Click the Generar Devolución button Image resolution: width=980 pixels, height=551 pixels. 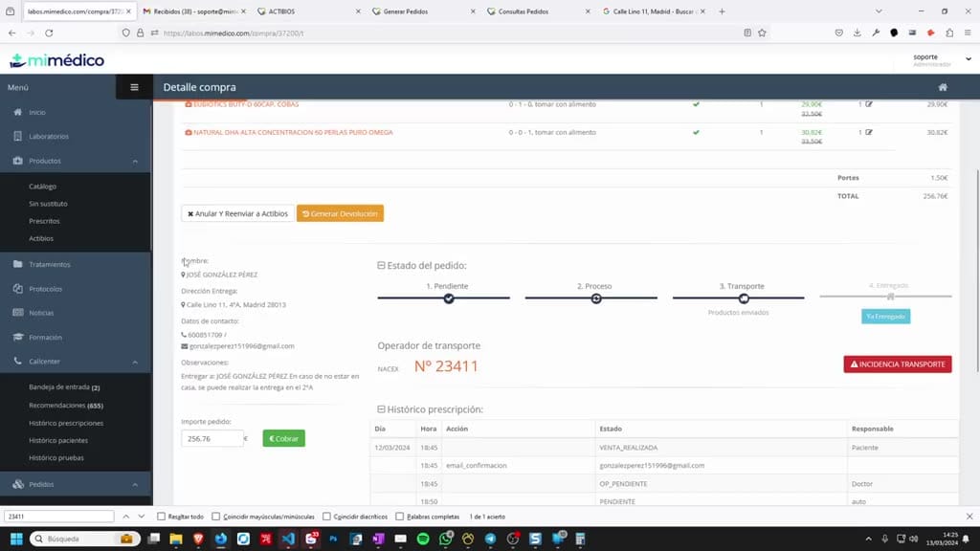pos(340,213)
